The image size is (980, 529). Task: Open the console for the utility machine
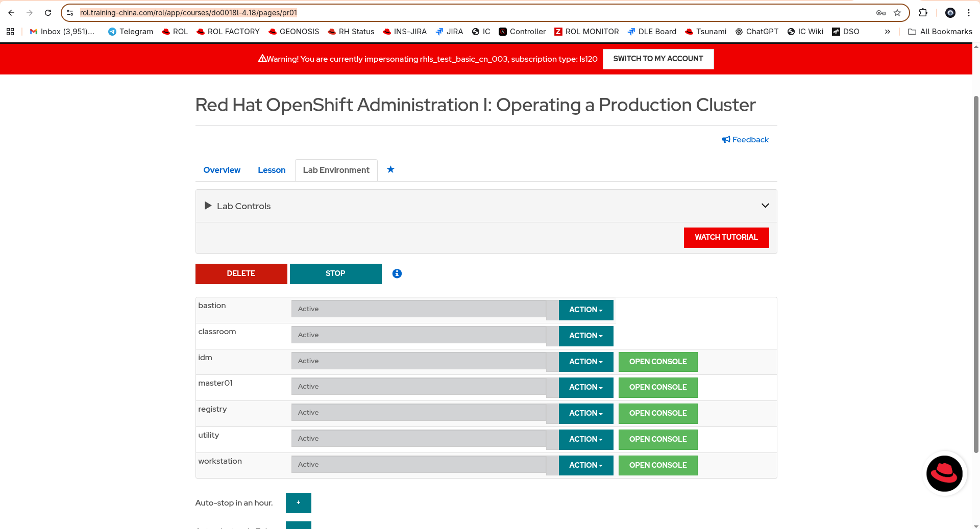(x=657, y=439)
